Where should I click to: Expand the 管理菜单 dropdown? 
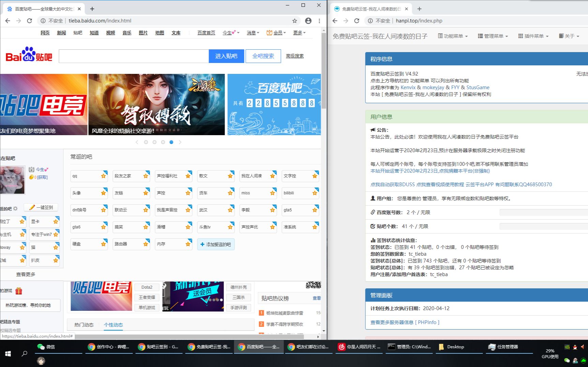493,36
